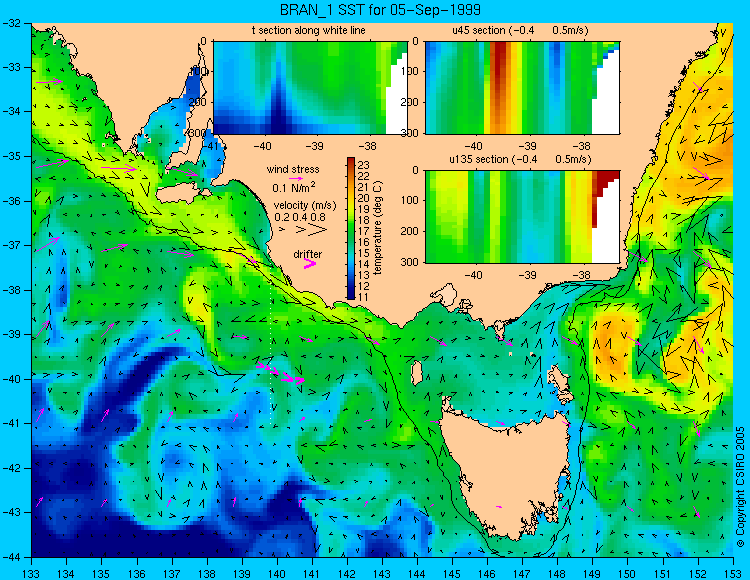Click the -32 latitude label on main axis

[11, 23]
